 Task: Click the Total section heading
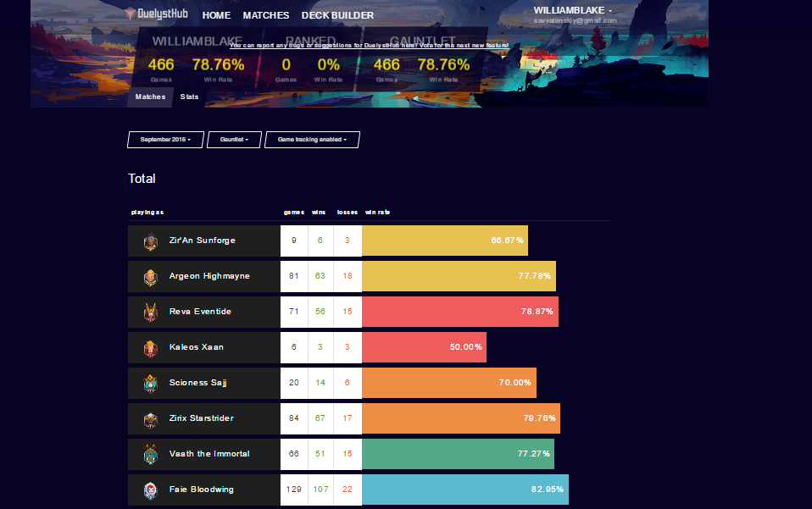point(142,179)
